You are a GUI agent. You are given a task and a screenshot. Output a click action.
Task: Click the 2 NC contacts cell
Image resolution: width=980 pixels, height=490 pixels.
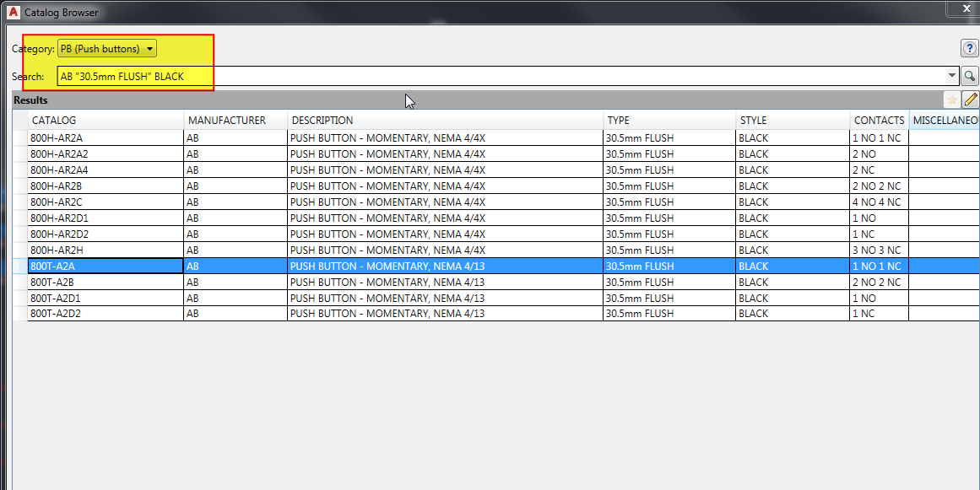pos(880,170)
